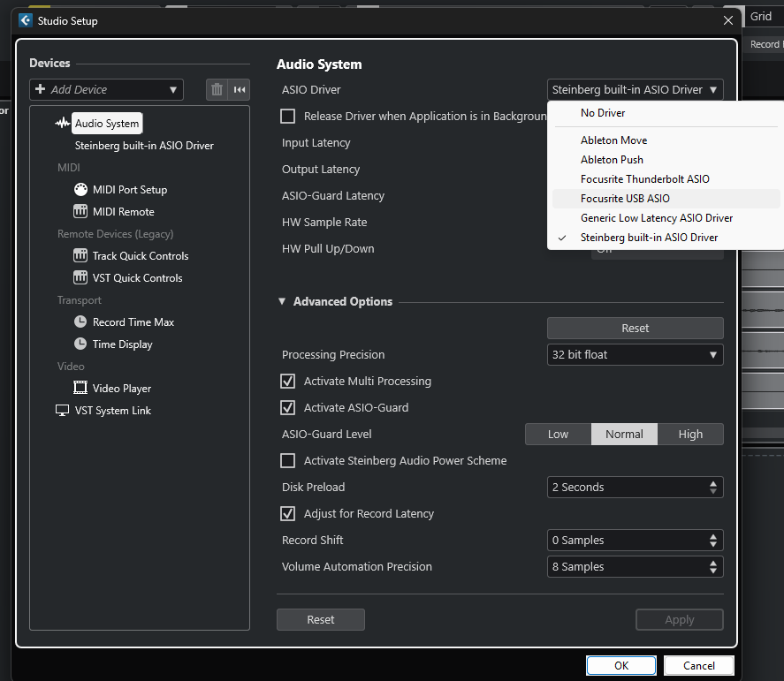This screenshot has height=681, width=784.
Task: Click the MIDI Port Setup connector icon
Action: click(x=80, y=189)
